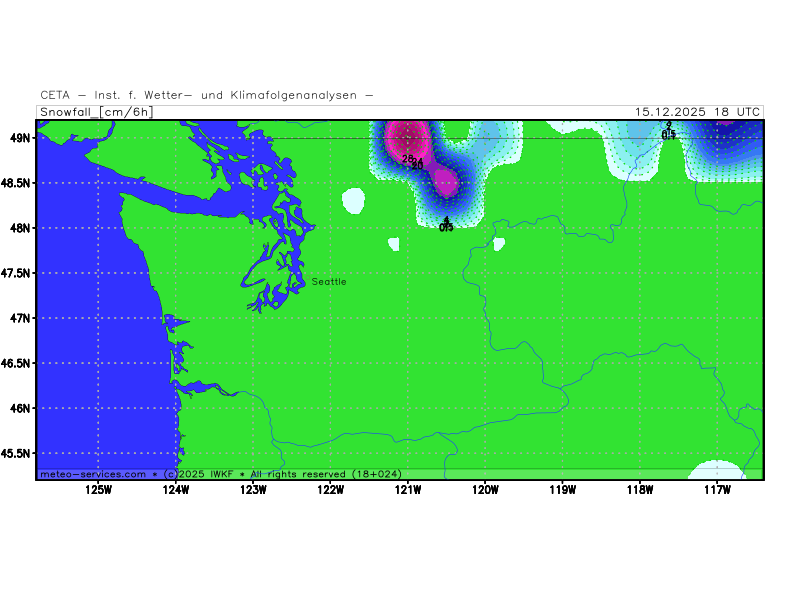800x600 pixels.
Task: Click the contour value label near 118W 49N
Action: 668,133
